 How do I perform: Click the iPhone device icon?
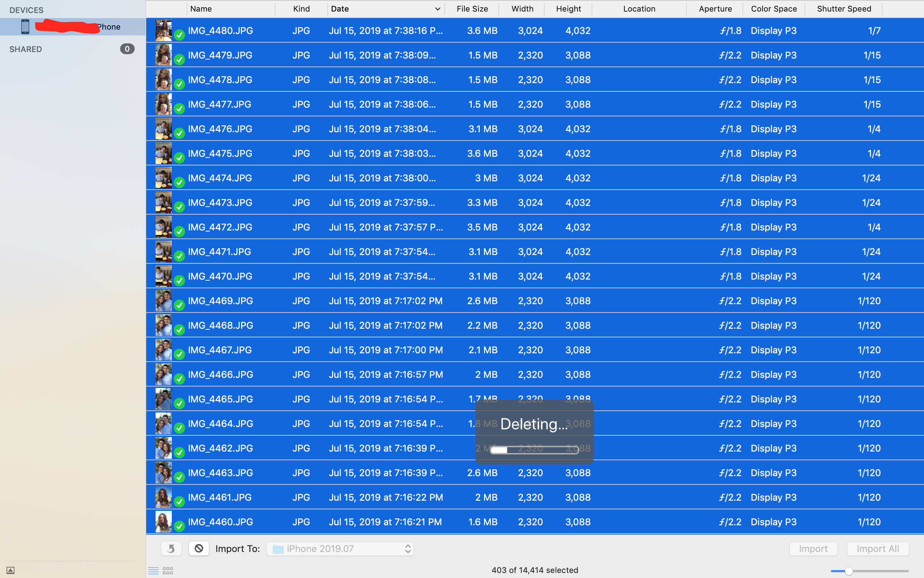(x=25, y=27)
